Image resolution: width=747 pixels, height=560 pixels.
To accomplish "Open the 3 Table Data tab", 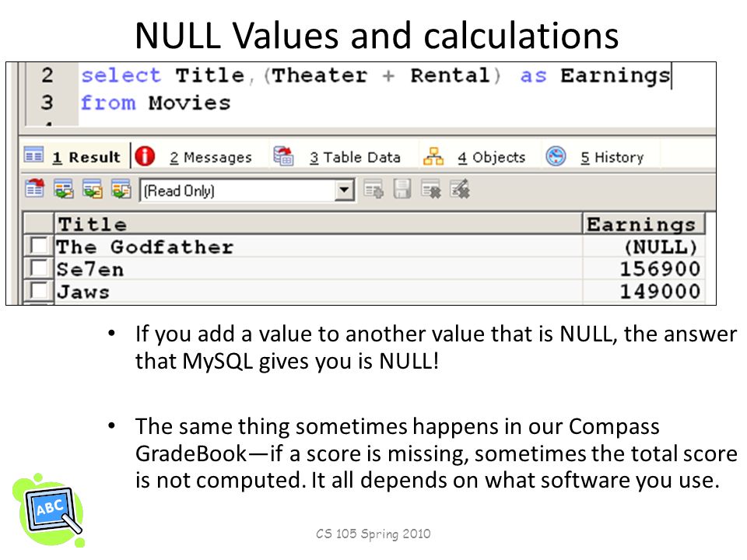I will [355, 157].
